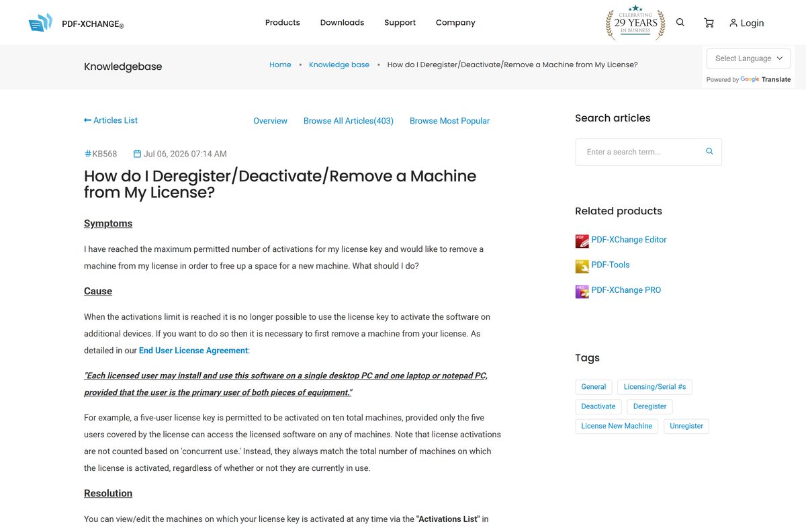Open the Products menu
This screenshot has height=532, width=806.
click(x=283, y=23)
